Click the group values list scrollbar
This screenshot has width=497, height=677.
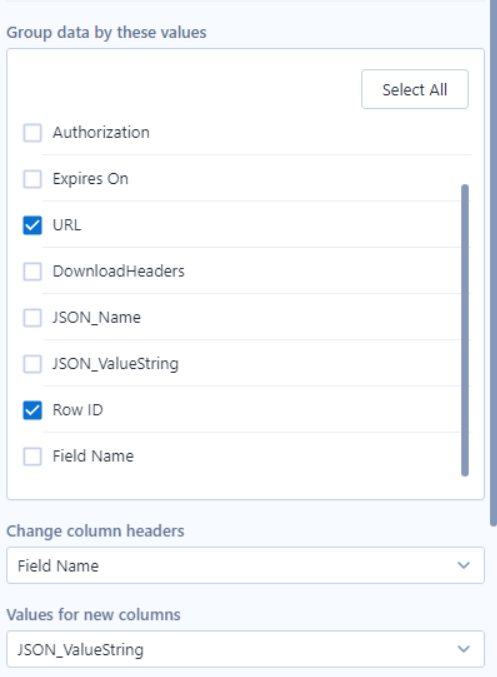click(465, 330)
